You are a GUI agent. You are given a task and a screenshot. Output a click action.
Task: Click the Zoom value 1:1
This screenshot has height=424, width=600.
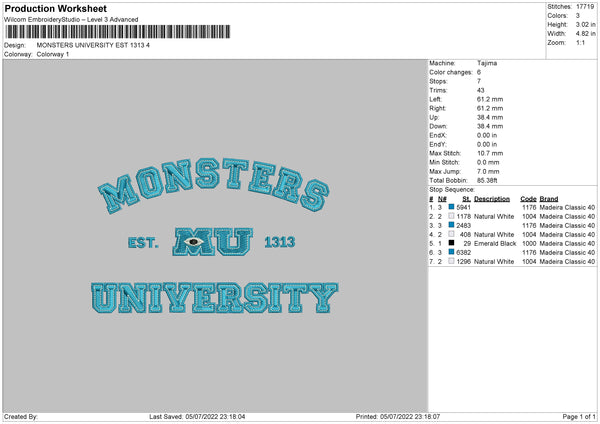[580, 43]
